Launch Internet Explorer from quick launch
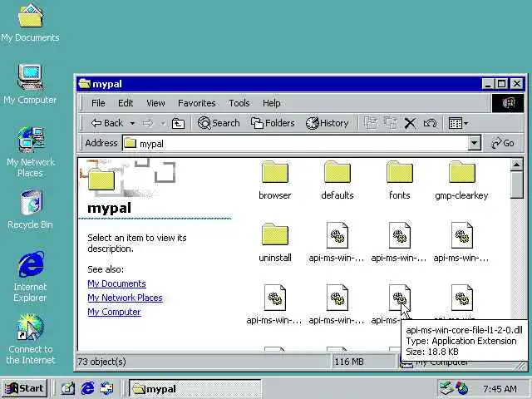 pyautogui.click(x=87, y=388)
